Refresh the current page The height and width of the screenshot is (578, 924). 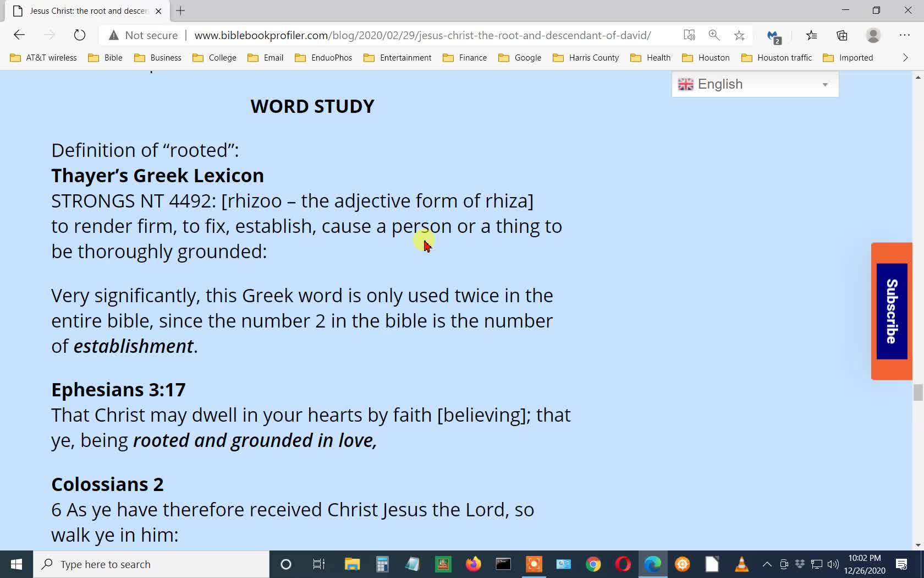click(79, 35)
